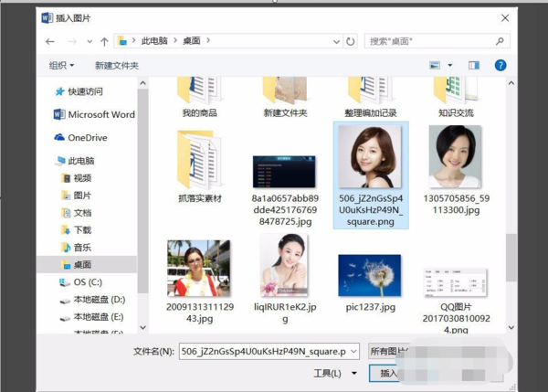Select 本地磁盘 (E:) drive
The image size is (548, 392).
pos(91,317)
